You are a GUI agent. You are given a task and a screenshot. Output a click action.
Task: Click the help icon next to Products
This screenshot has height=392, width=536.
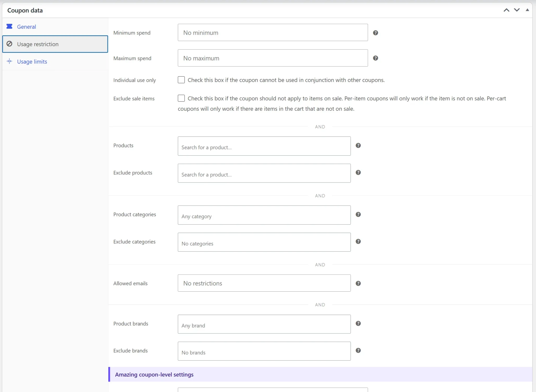(x=358, y=145)
